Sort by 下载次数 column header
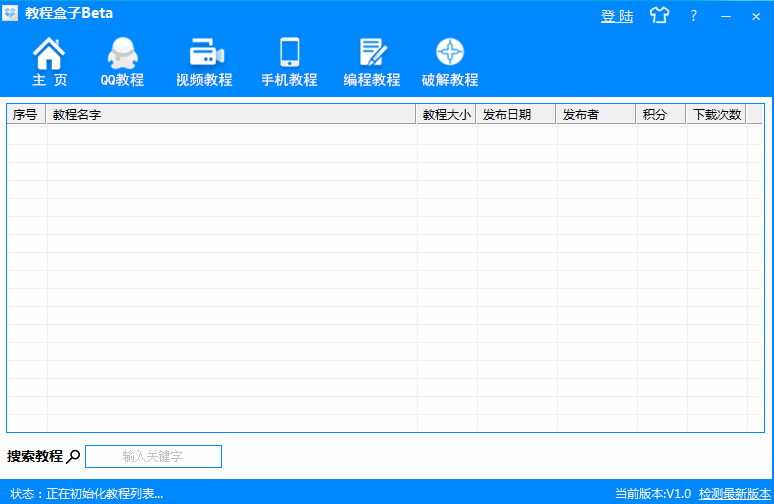Image resolution: width=774 pixels, height=504 pixels. [716, 115]
